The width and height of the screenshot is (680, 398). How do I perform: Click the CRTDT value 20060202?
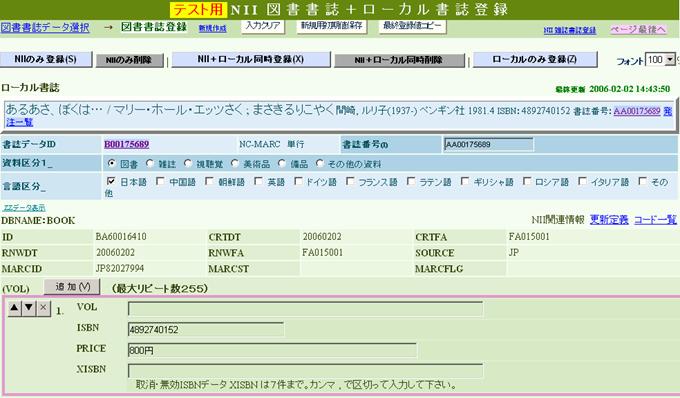[322, 237]
